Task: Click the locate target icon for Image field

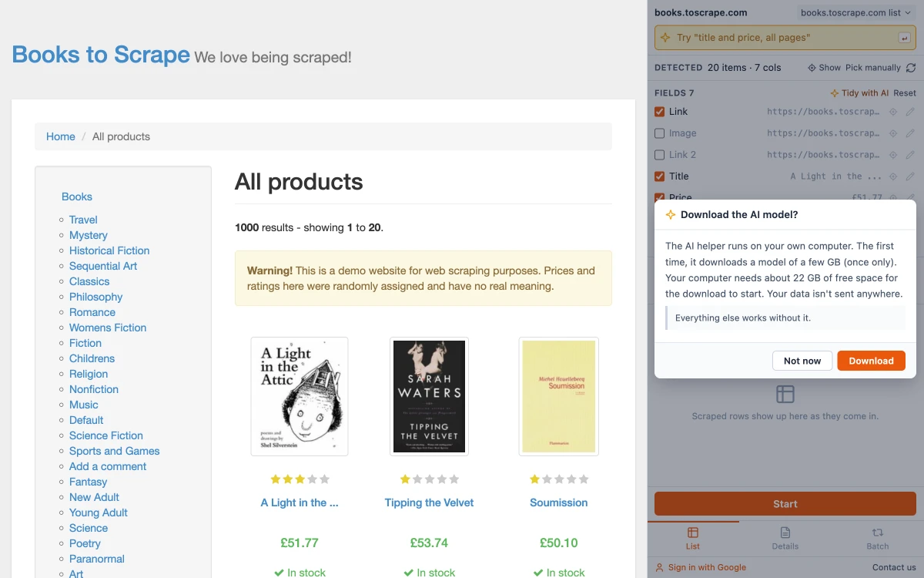Action: click(893, 133)
